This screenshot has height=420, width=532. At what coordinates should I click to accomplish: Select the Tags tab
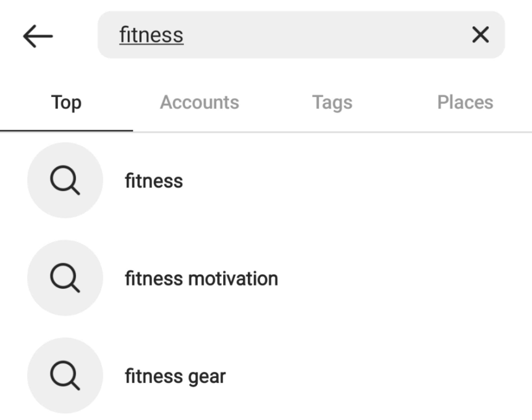tap(332, 102)
